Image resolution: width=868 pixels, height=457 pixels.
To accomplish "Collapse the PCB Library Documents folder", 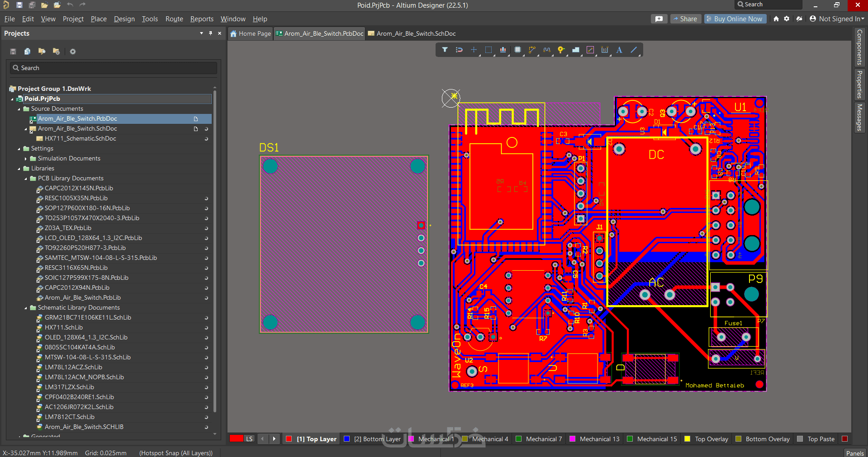I will (x=26, y=179).
